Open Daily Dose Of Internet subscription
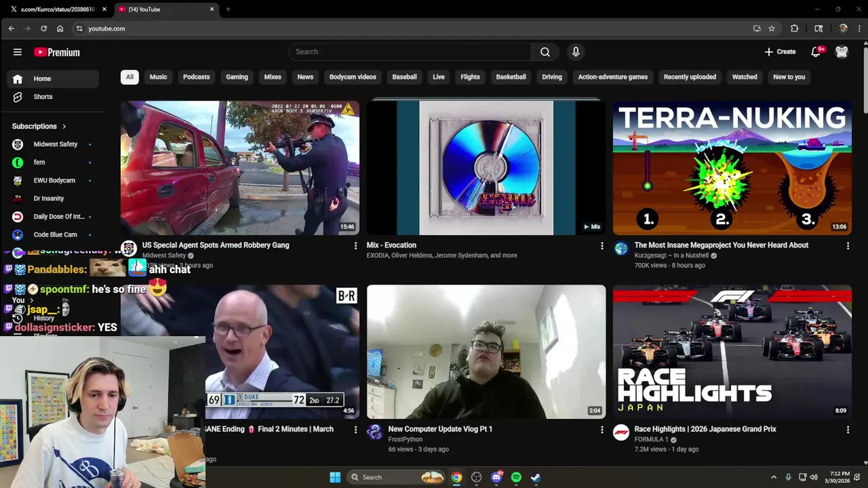Viewport: 868px width, 488px height. click(52, 217)
